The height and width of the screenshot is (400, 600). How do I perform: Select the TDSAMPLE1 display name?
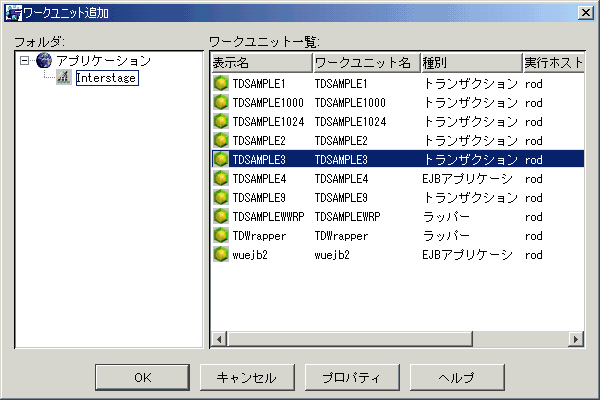259,84
